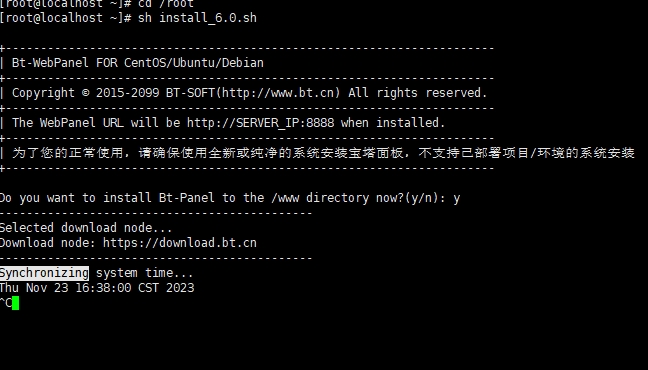Viewport: 648px width, 370px height.
Task: Click the green terminal cursor block
Action: click(x=16, y=303)
